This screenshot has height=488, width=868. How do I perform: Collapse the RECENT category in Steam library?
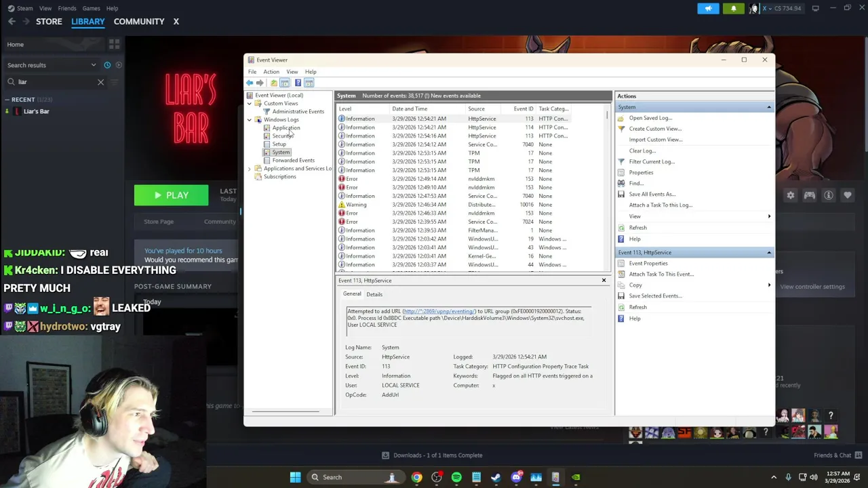click(x=7, y=100)
